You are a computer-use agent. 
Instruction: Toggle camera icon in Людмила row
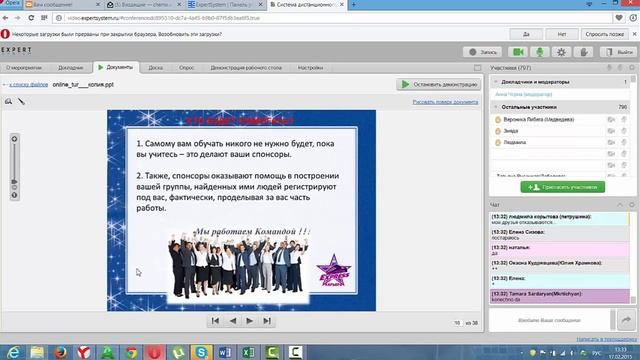611,142
